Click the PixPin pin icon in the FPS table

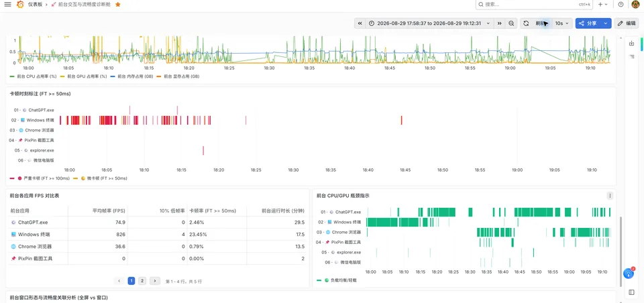(13, 259)
